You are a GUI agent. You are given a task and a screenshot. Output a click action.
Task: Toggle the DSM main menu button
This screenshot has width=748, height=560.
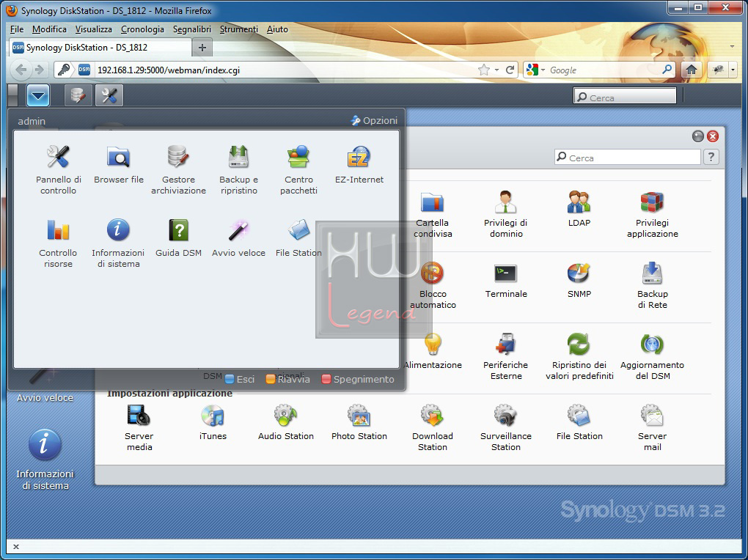point(38,95)
